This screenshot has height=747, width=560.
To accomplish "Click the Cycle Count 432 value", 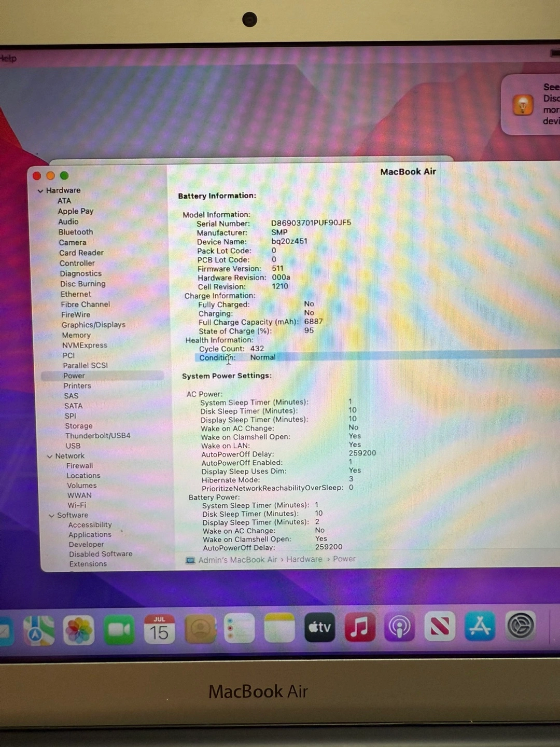I will (257, 349).
